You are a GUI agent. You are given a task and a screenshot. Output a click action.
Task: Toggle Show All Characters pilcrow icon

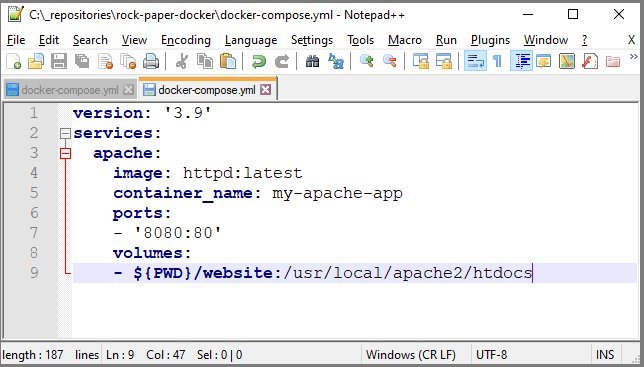pos(497,62)
